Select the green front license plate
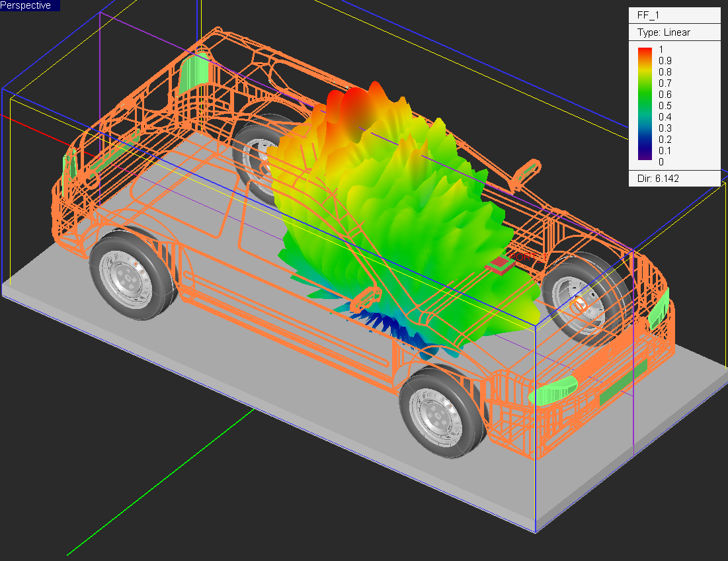The height and width of the screenshot is (561, 728). point(622,383)
